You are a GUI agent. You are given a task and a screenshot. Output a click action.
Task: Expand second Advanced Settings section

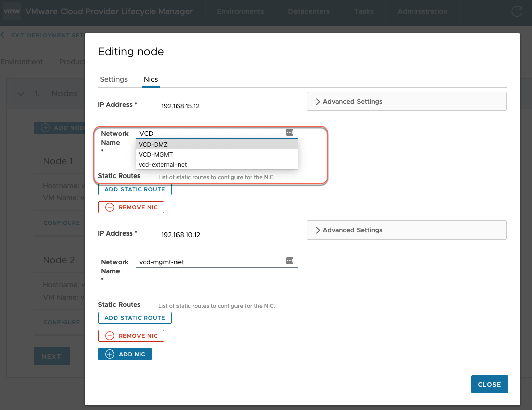click(406, 230)
